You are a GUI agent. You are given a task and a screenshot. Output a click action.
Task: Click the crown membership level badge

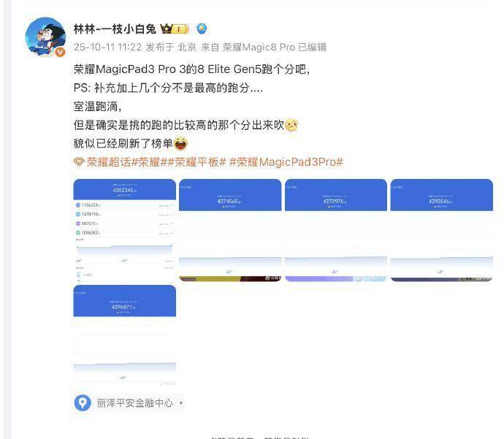[x=175, y=29]
